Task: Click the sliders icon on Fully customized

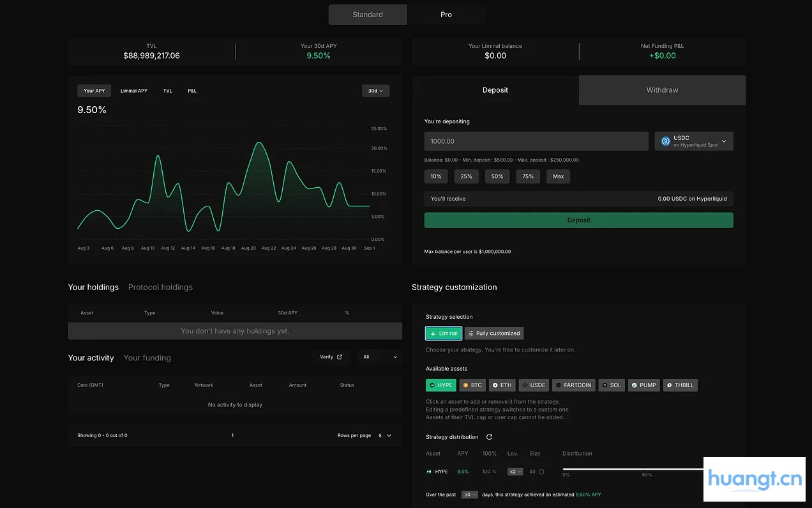Action: pyautogui.click(x=471, y=334)
